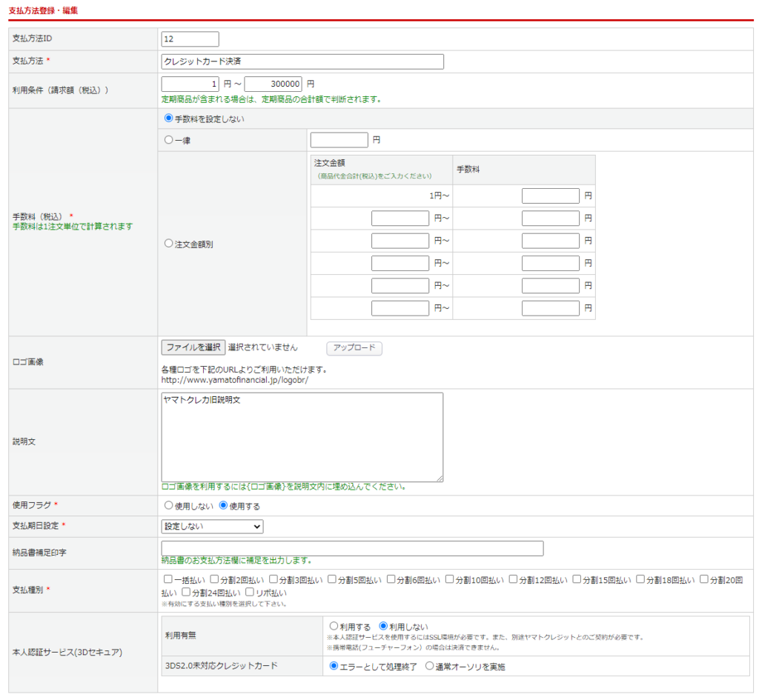Click the 説明文 text area

tap(302, 437)
